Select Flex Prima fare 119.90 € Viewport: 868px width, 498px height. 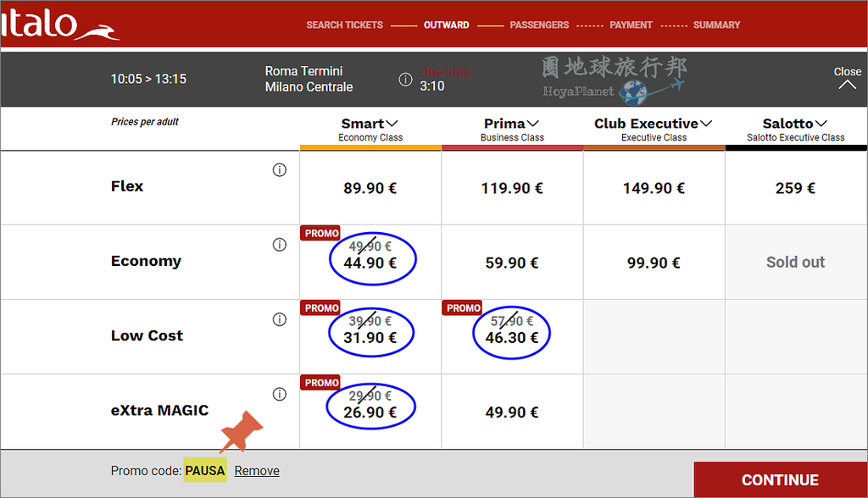[512, 188]
